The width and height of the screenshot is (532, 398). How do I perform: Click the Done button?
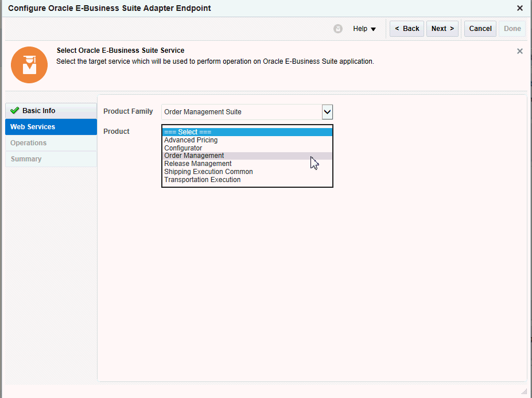(x=512, y=29)
